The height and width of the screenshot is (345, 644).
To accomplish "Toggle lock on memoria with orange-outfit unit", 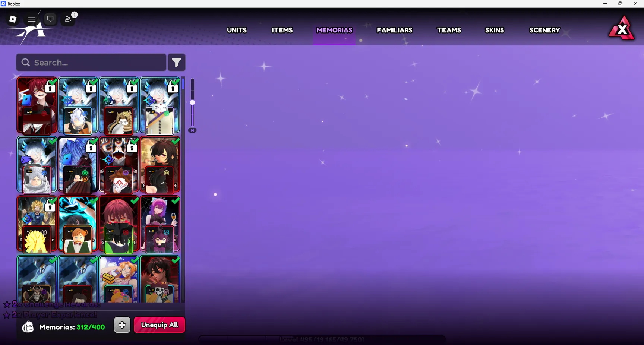I will [x=91, y=88].
